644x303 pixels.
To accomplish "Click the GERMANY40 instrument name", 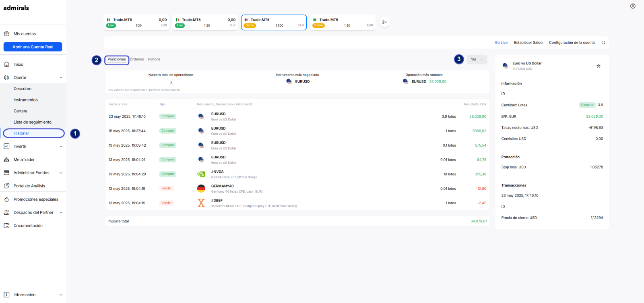I will 222,186.
